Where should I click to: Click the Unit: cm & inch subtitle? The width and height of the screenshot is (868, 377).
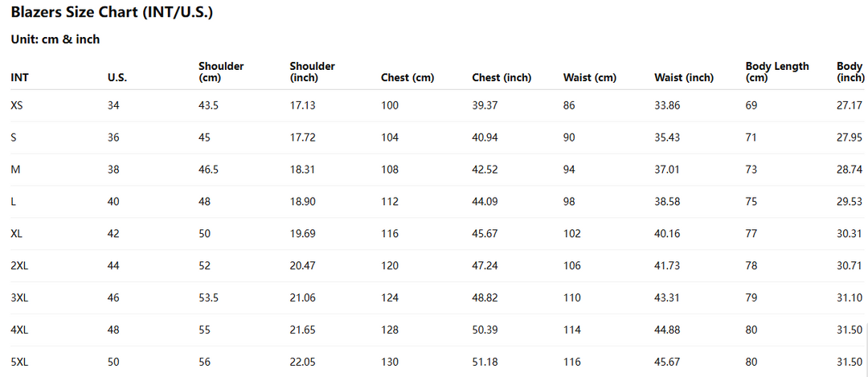pyautogui.click(x=55, y=39)
